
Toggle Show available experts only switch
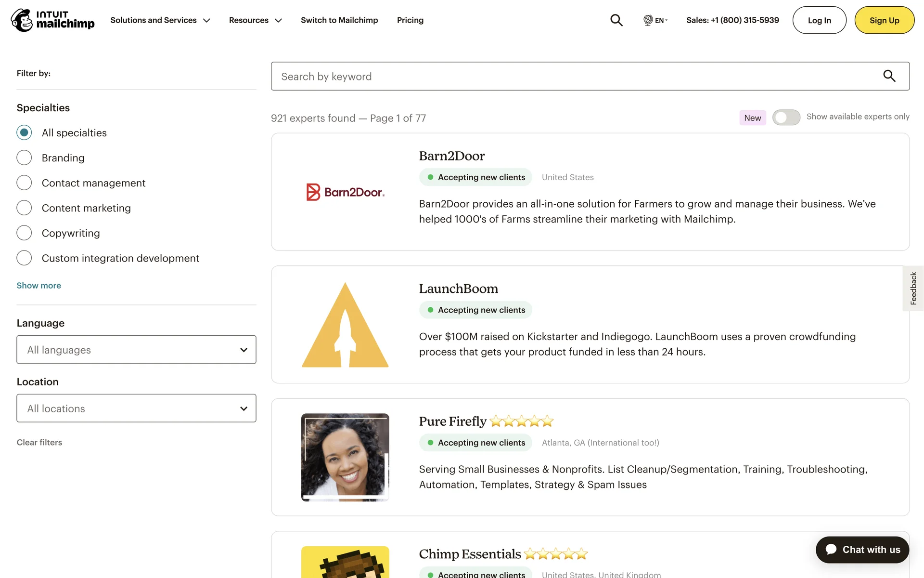(x=786, y=118)
